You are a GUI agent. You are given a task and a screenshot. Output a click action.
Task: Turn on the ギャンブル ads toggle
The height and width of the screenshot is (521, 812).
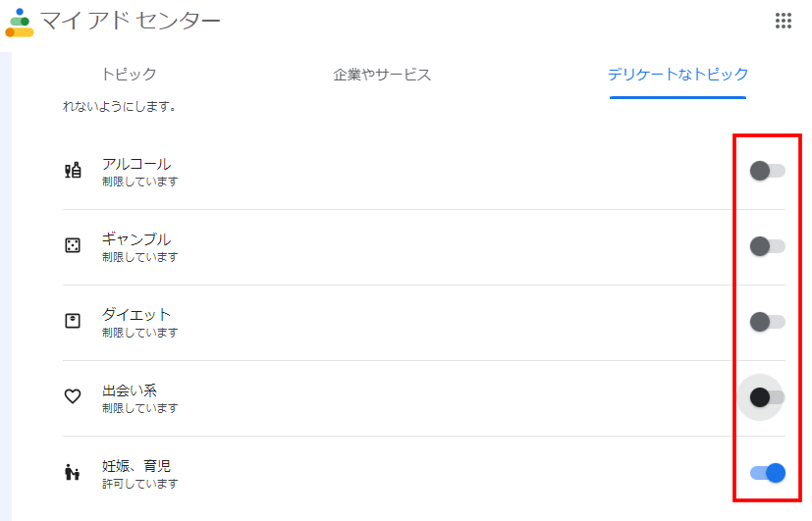(767, 246)
